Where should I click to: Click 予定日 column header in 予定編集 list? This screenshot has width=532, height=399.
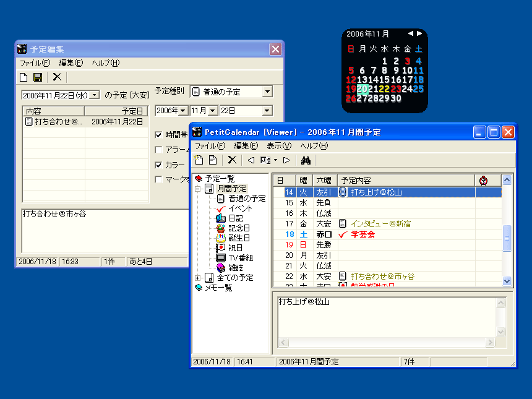116,111
